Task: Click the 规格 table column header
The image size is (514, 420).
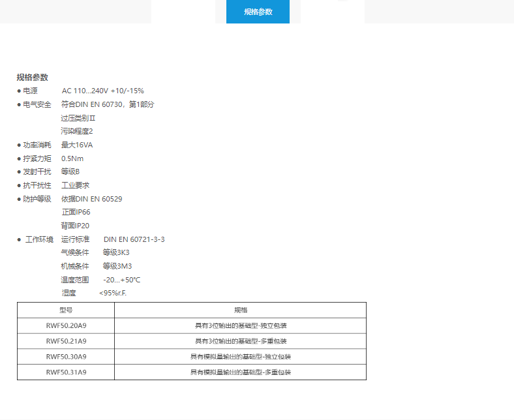Action: (x=241, y=310)
